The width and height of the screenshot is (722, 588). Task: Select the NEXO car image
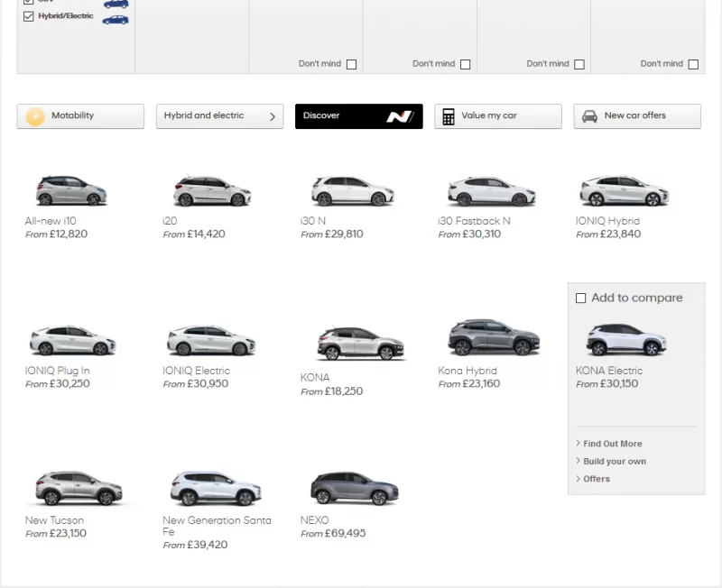354,489
